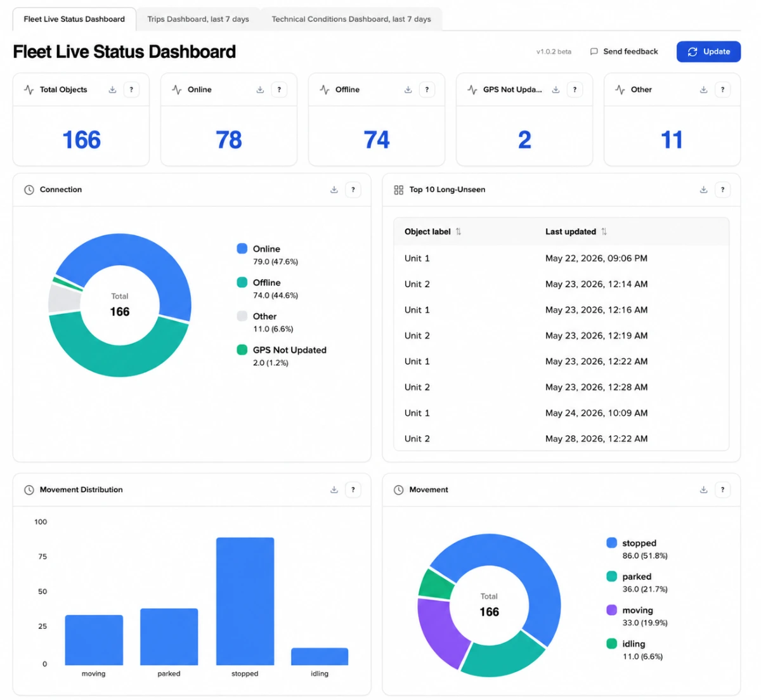This screenshot has width=761, height=700.
Task: Click the Connection panel clock icon
Action: point(29,190)
